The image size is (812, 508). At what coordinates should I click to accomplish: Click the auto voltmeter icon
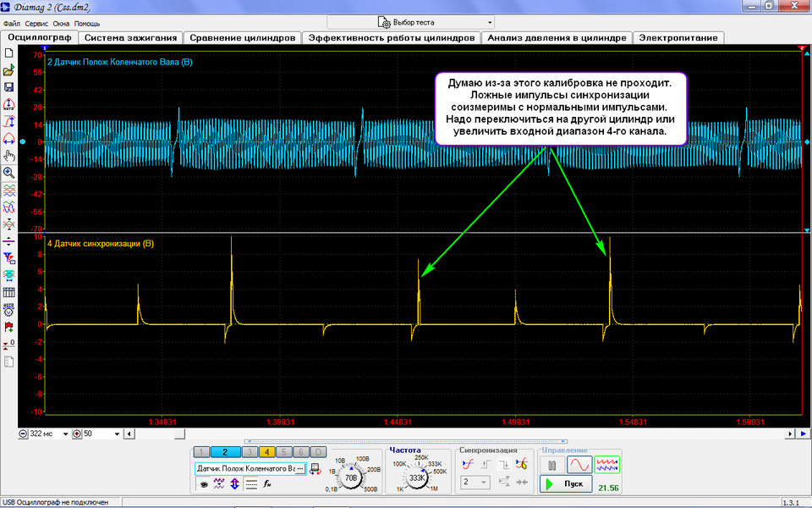[8, 310]
